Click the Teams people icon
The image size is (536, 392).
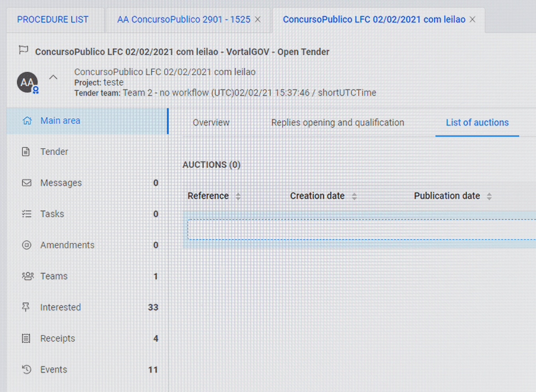(x=27, y=276)
